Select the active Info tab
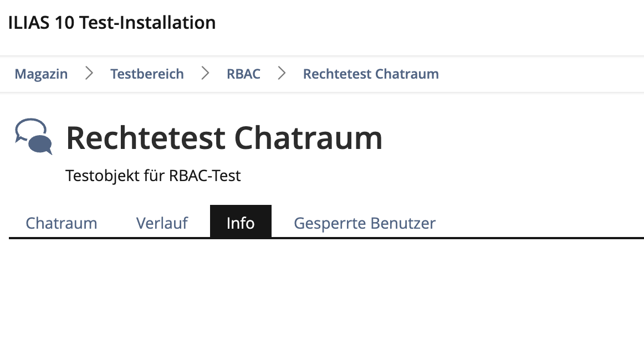 pyautogui.click(x=241, y=223)
